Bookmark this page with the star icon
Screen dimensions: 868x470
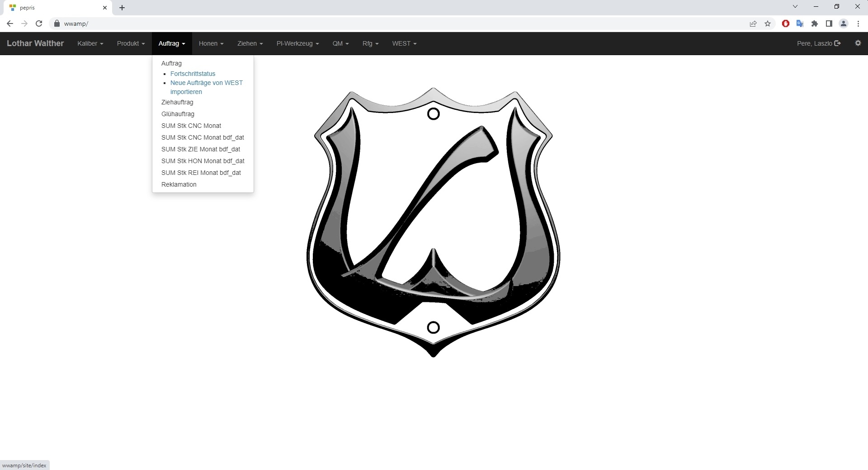coord(768,24)
